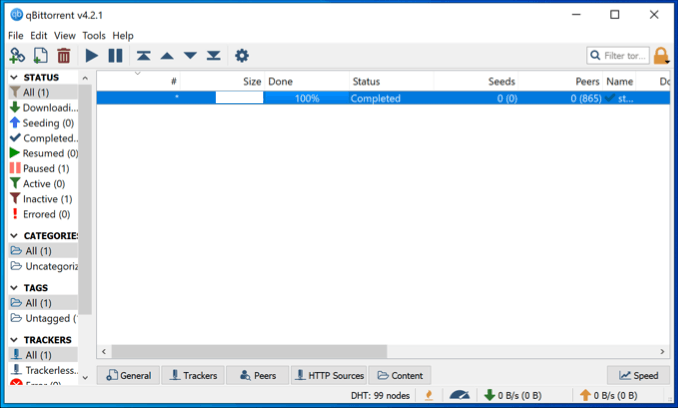This screenshot has width=678, height=408.
Task: Move torrent to top of queue
Action: (x=144, y=56)
